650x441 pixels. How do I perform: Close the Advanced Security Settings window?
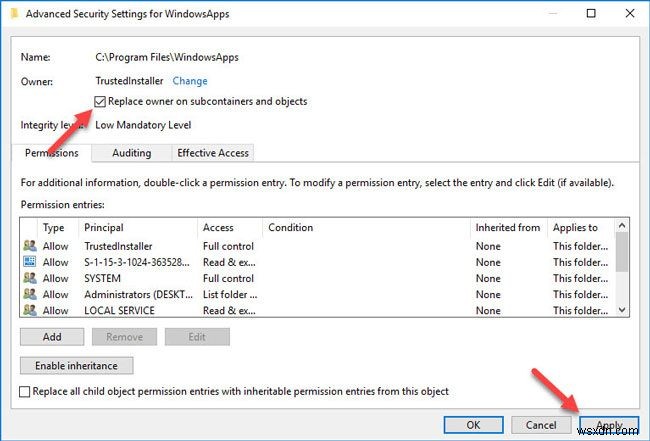click(x=630, y=13)
